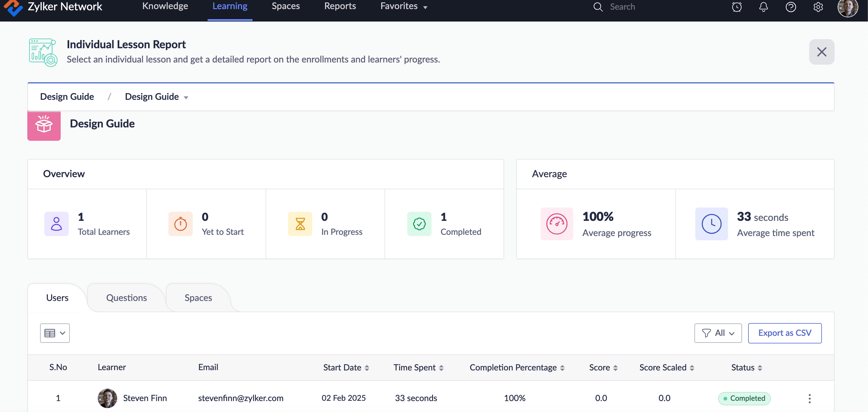
Task: Click the Zylker Network logo
Action: tap(13, 7)
